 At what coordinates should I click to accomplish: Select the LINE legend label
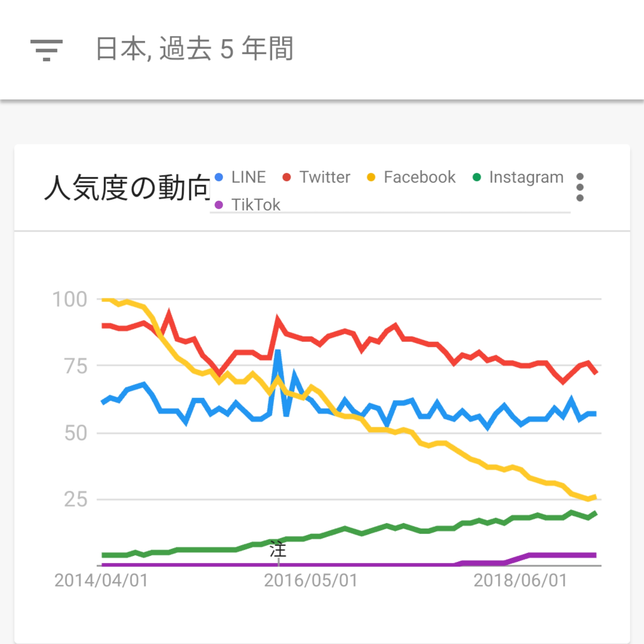pos(249,177)
